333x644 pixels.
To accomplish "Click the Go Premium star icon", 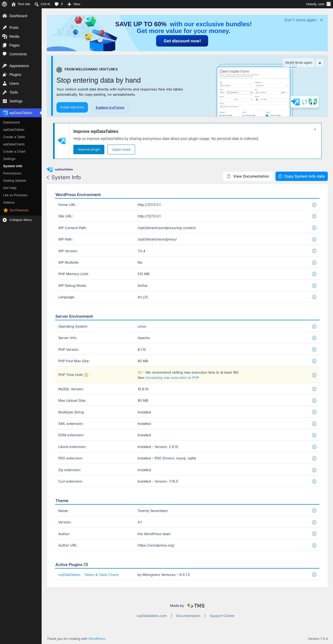I will pyautogui.click(x=6, y=210).
